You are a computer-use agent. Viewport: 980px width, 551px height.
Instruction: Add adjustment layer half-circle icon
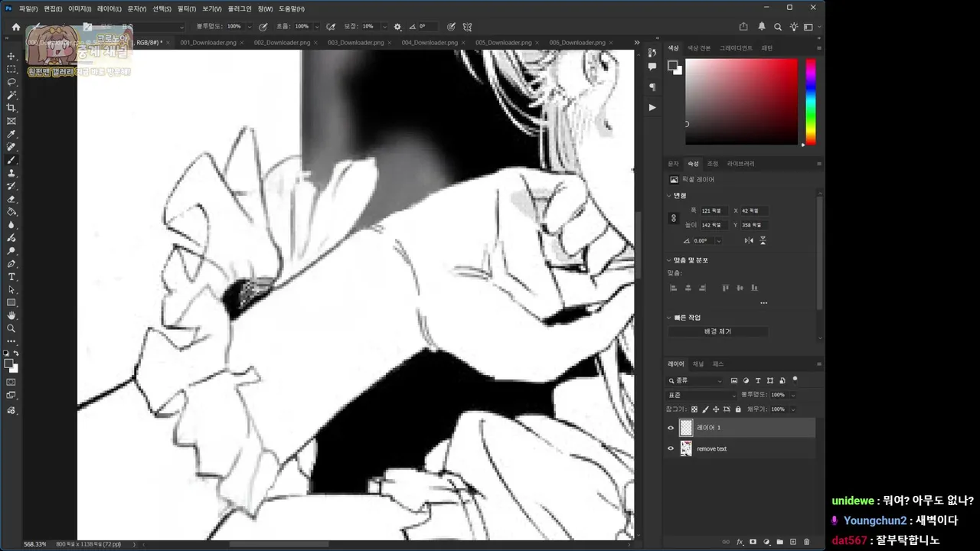(766, 542)
